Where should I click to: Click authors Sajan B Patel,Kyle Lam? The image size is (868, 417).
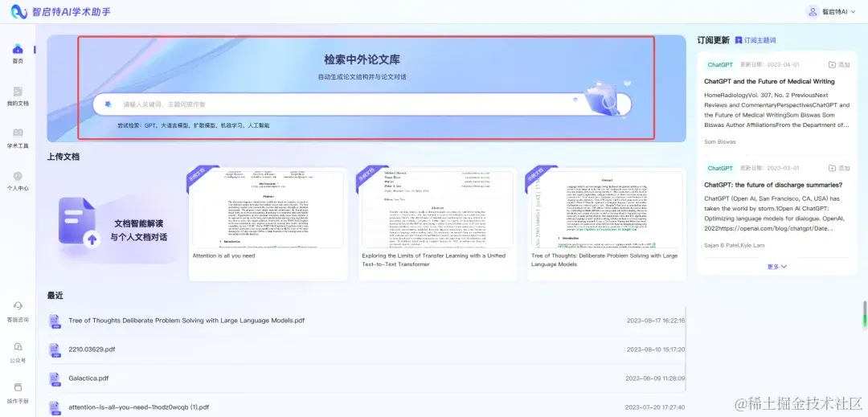tap(734, 245)
